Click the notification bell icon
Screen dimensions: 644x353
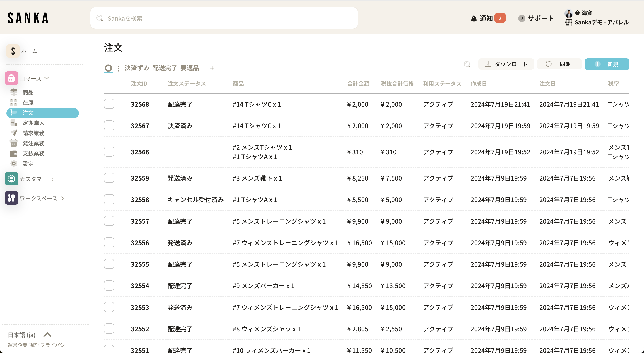coord(474,18)
